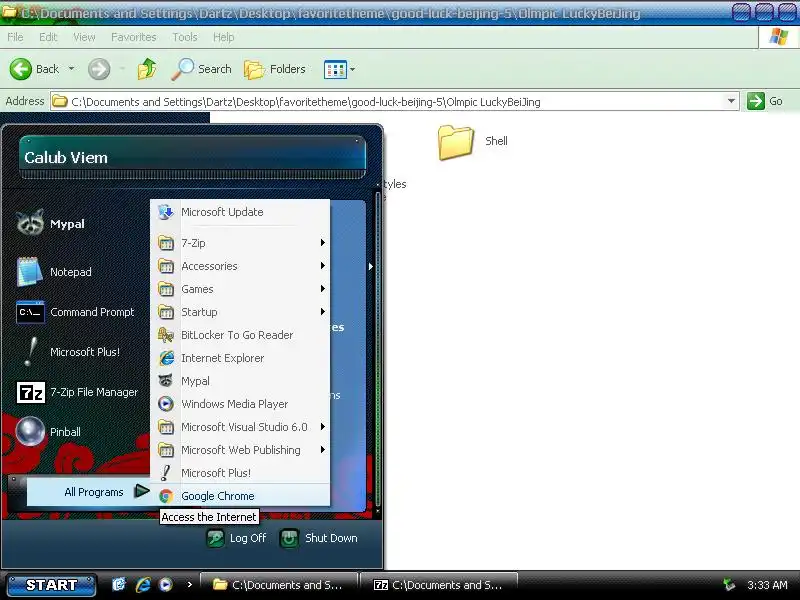Screen dimensions: 800x600
Task: Switch to the Explorer folder taskbar button
Action: pos(279,585)
